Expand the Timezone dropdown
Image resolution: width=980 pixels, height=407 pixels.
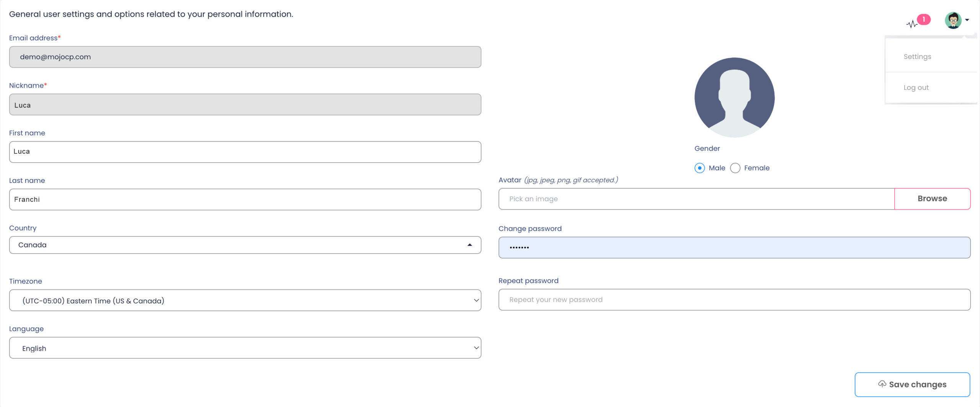pyautogui.click(x=245, y=300)
